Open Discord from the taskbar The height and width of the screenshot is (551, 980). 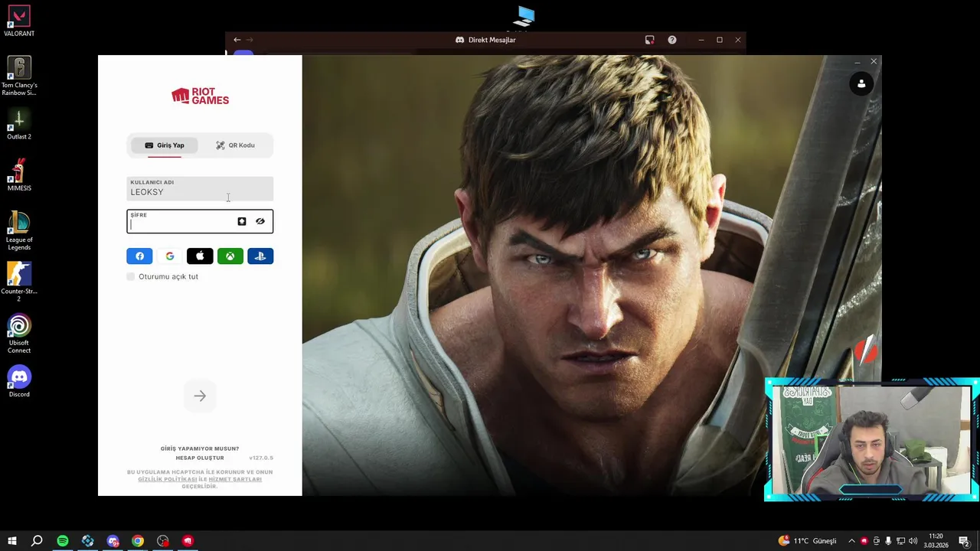pos(113,541)
